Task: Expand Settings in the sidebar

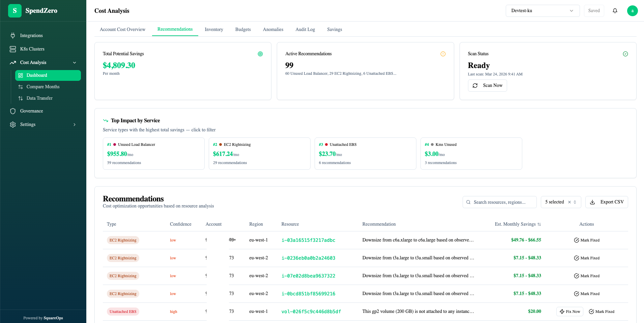Action: click(74, 124)
